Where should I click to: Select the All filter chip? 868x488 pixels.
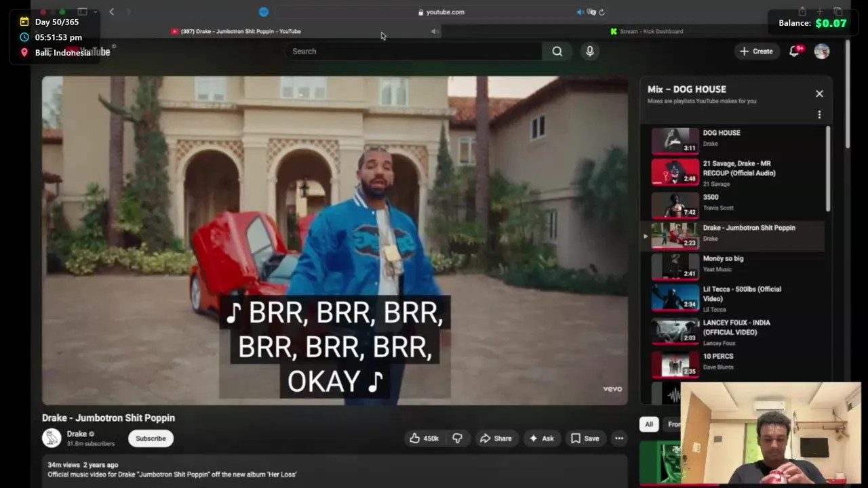coord(649,424)
